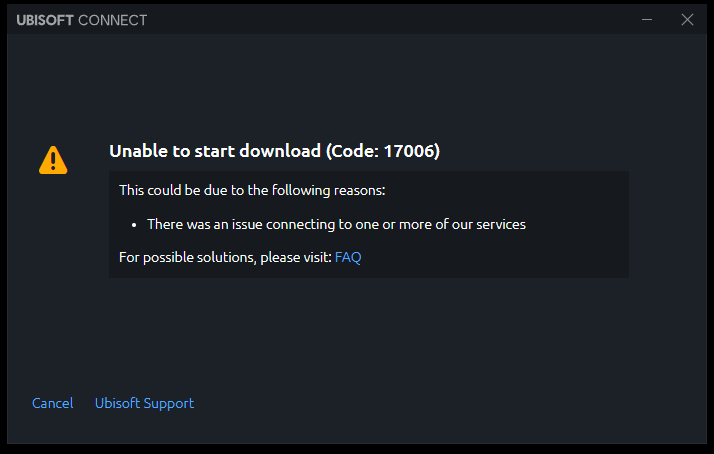Minimize the Ubisoft Connect window

click(648, 19)
